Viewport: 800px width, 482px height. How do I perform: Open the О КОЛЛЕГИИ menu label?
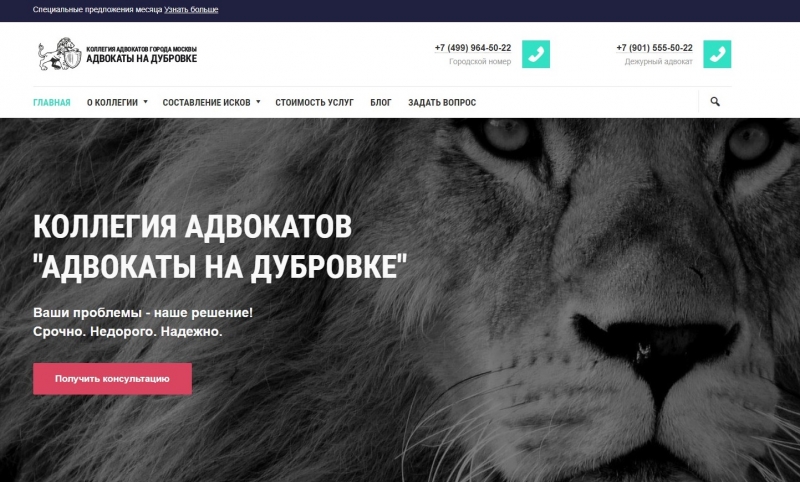(x=112, y=103)
